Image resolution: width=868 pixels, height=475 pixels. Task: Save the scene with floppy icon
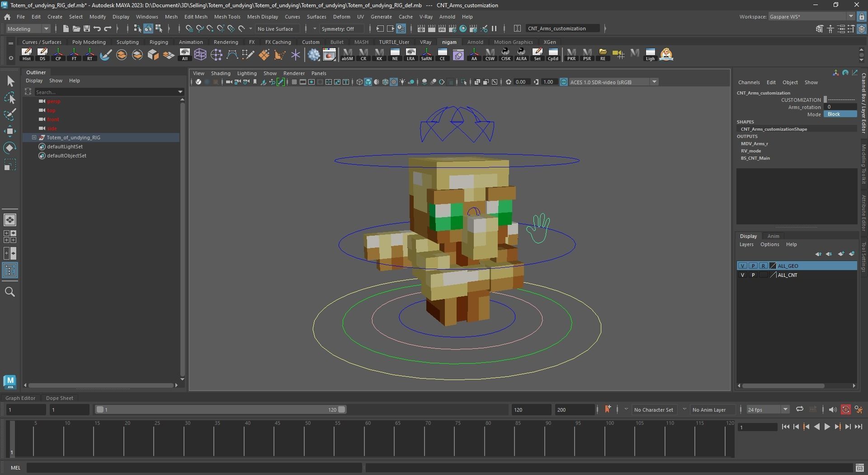coord(86,28)
